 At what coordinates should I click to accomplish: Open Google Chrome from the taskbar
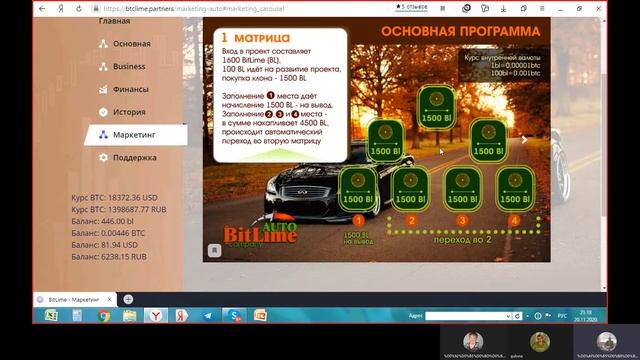(104, 316)
